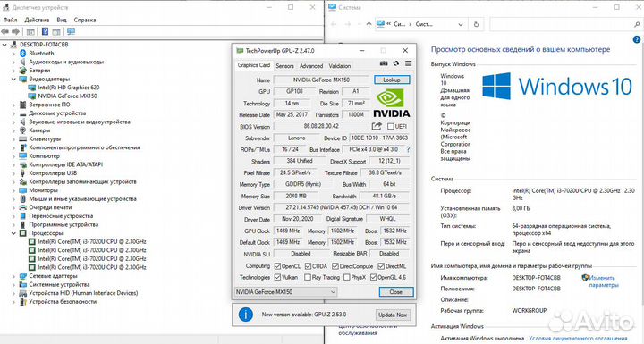Toggle the CUDA checkbox
The width and height of the screenshot is (644, 344).
(309, 266)
